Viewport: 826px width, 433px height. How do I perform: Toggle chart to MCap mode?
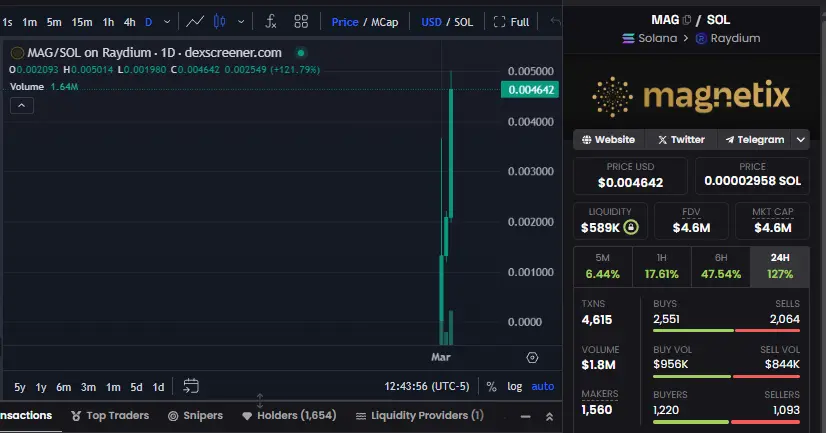coord(385,22)
